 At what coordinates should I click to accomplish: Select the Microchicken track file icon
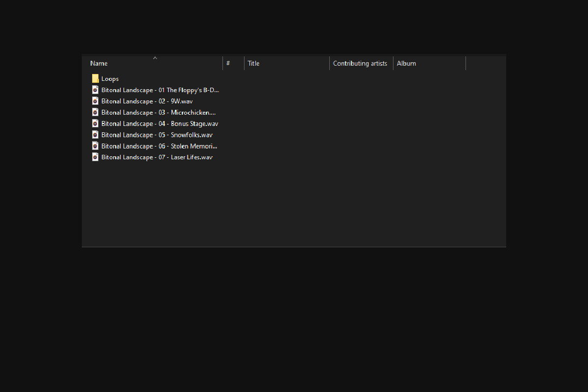click(x=95, y=112)
